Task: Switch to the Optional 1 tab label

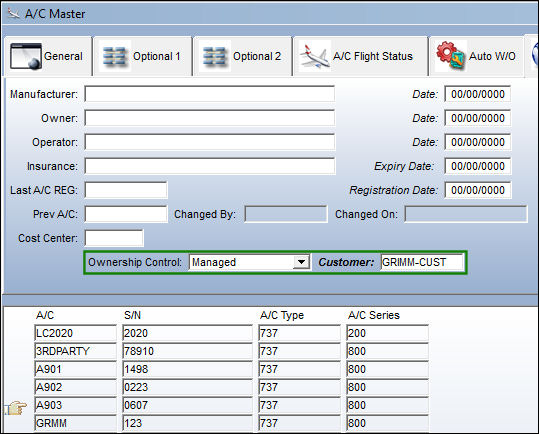Action: pyautogui.click(x=157, y=56)
